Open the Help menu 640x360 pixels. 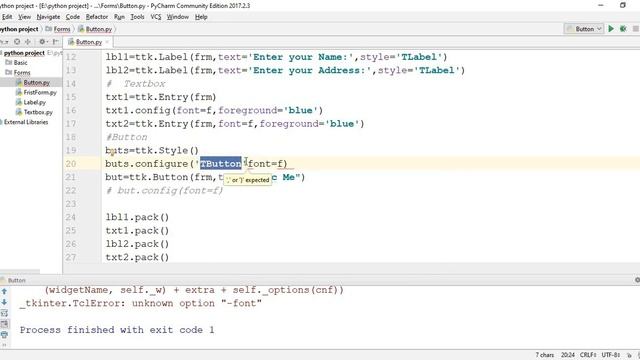[x=201, y=17]
